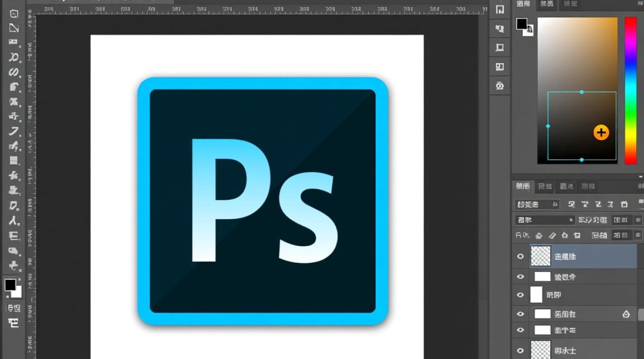Image resolution: width=644 pixels, height=359 pixels.
Task: Hide the bottom layer with its eye icon
Action: [x=520, y=350]
